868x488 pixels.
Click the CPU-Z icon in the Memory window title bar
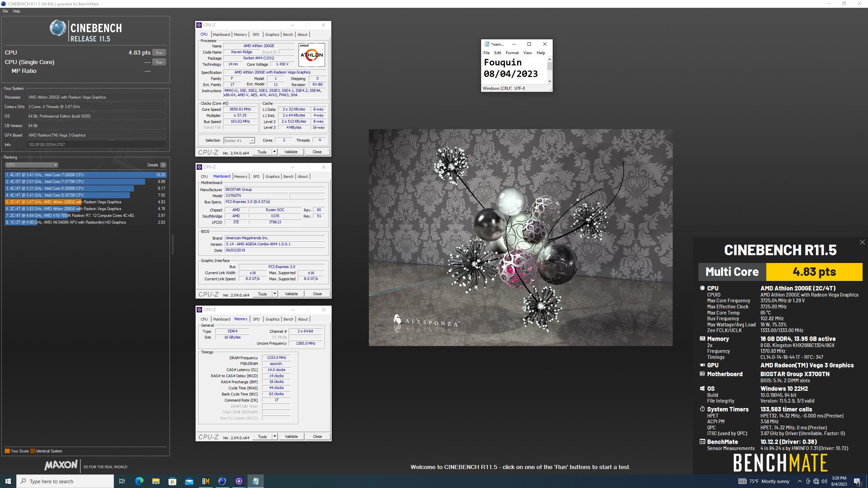(x=199, y=310)
